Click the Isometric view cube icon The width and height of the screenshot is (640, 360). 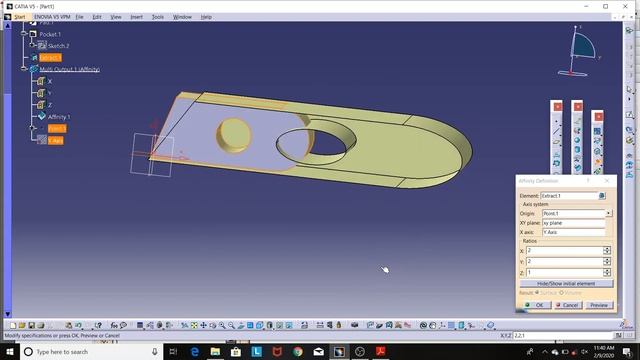click(259, 325)
